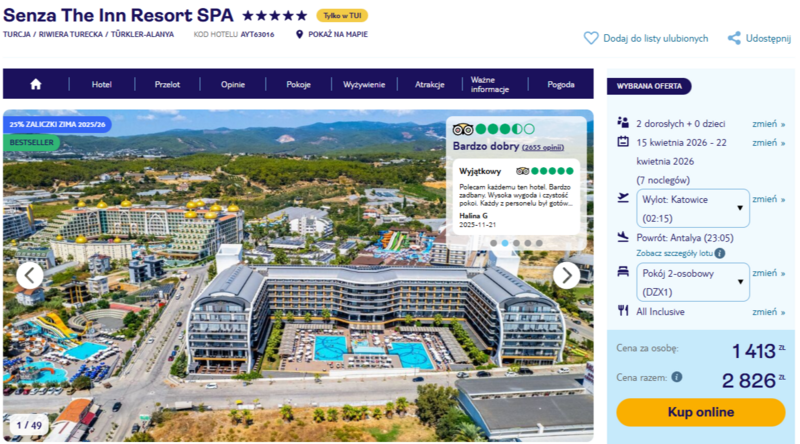Select first review carousel dot
This screenshot has height=444, width=800.
[x=494, y=243]
